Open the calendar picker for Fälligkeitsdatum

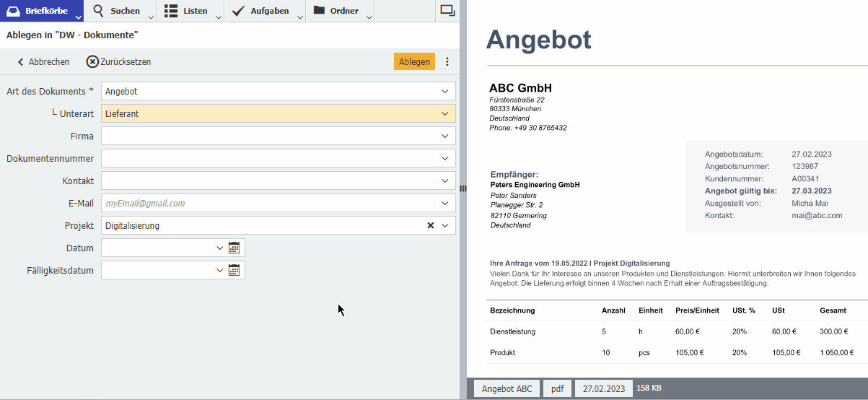234,271
